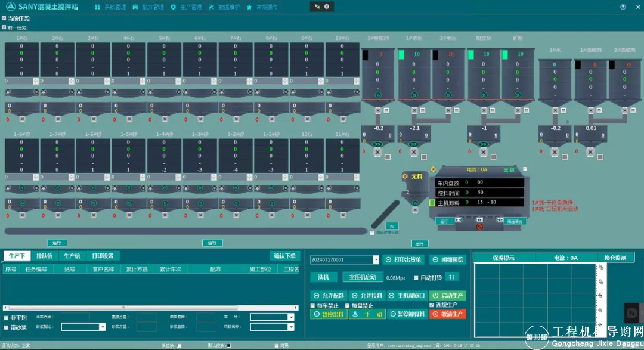The image size is (644, 350).
Task: Switch to the 排队信 tab
Action: pos(44,256)
